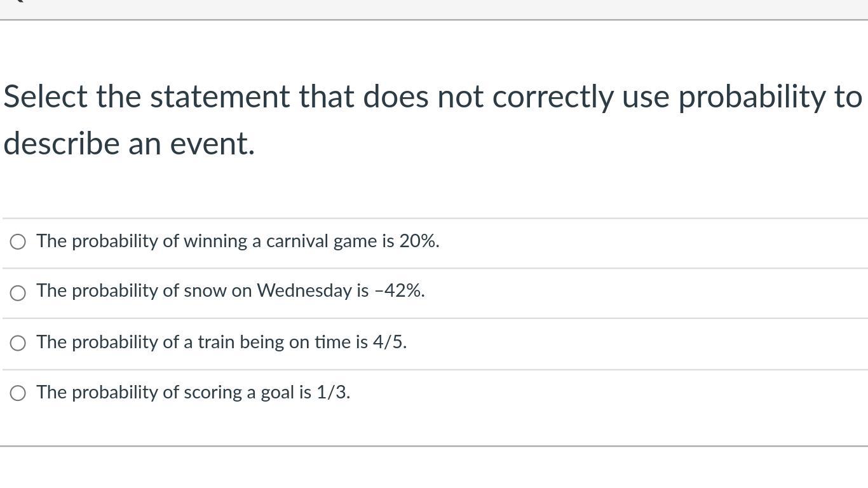Select the carnival game 20% radio button

pyautogui.click(x=18, y=242)
